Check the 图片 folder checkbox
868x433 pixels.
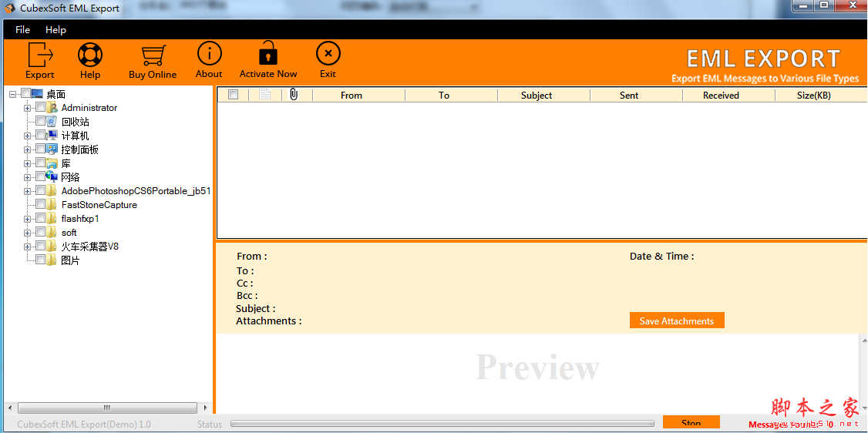[40, 260]
